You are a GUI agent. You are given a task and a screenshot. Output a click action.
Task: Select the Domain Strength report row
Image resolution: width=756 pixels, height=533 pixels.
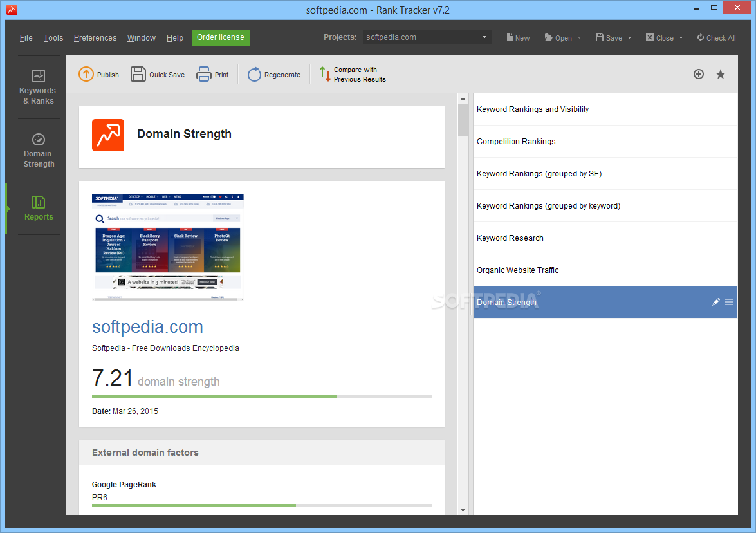point(605,302)
